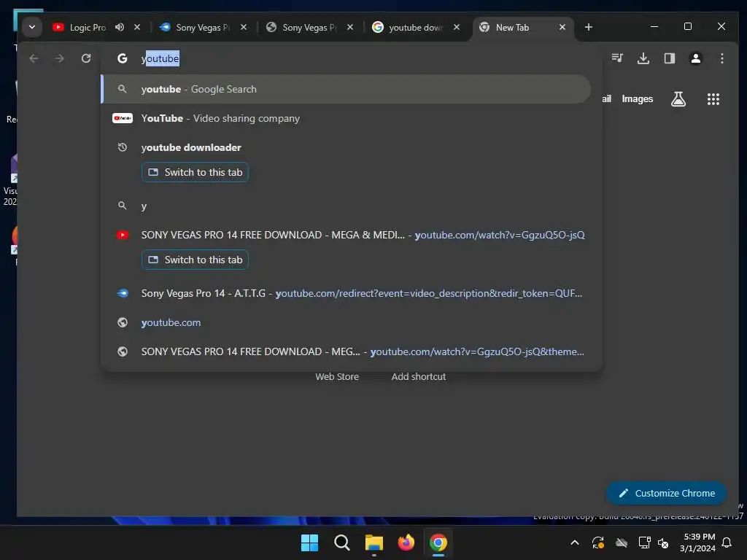Click the Google icon in the address bar
The image size is (747, 560).
[123, 58]
